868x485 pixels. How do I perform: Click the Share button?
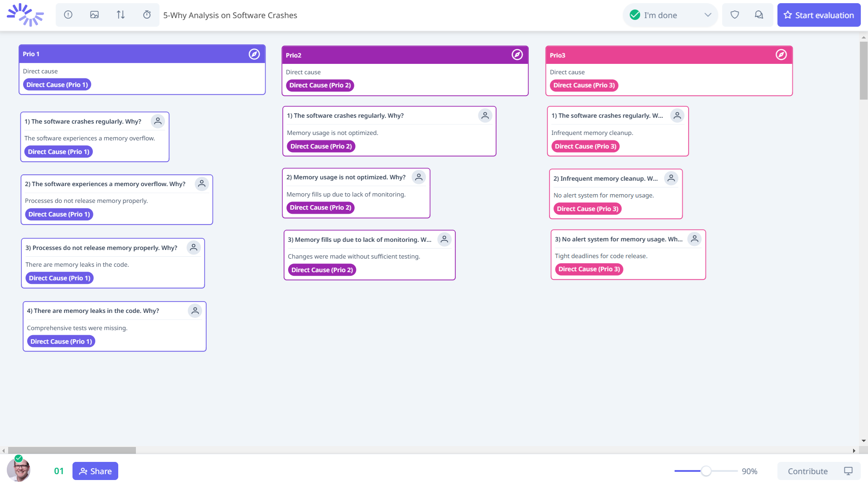(95, 471)
